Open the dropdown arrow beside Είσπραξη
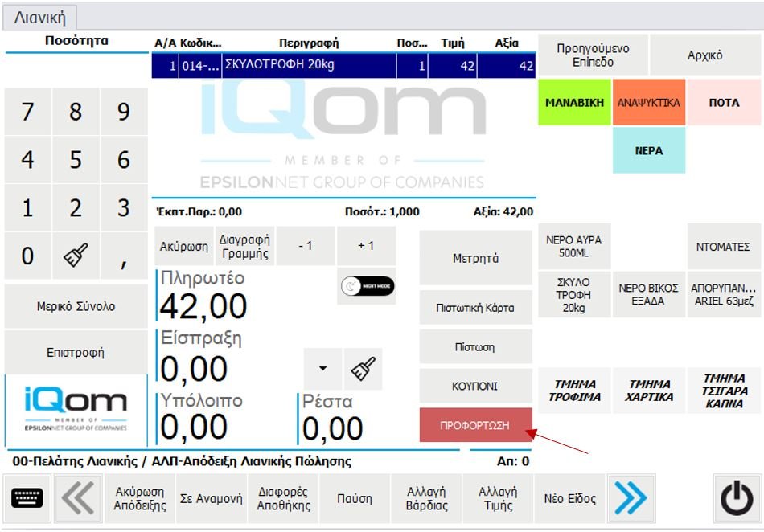 point(323,369)
